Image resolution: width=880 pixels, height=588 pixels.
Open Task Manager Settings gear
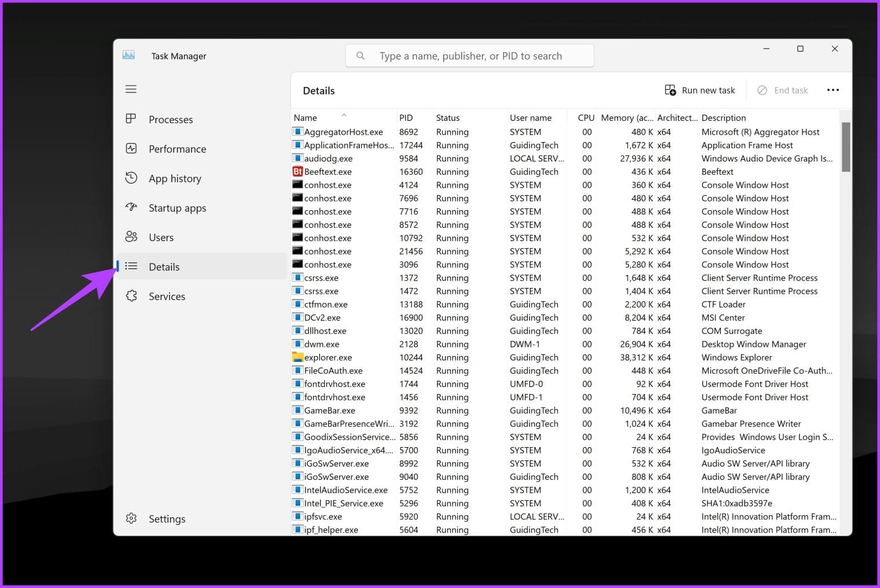pos(131,518)
